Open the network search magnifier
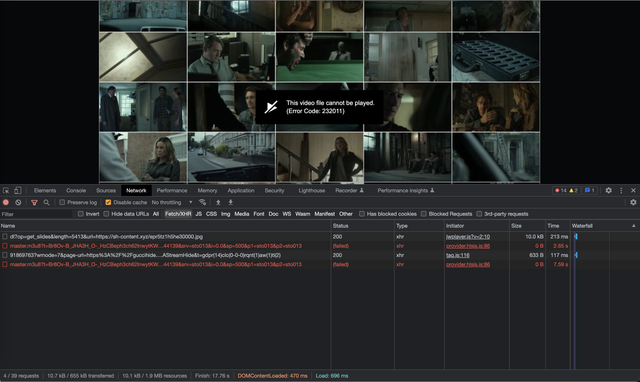This screenshot has width=640, height=382. coord(47,202)
